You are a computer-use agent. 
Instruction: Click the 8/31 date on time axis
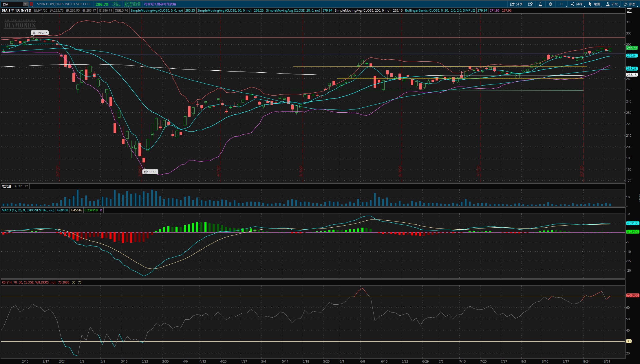[607, 361]
